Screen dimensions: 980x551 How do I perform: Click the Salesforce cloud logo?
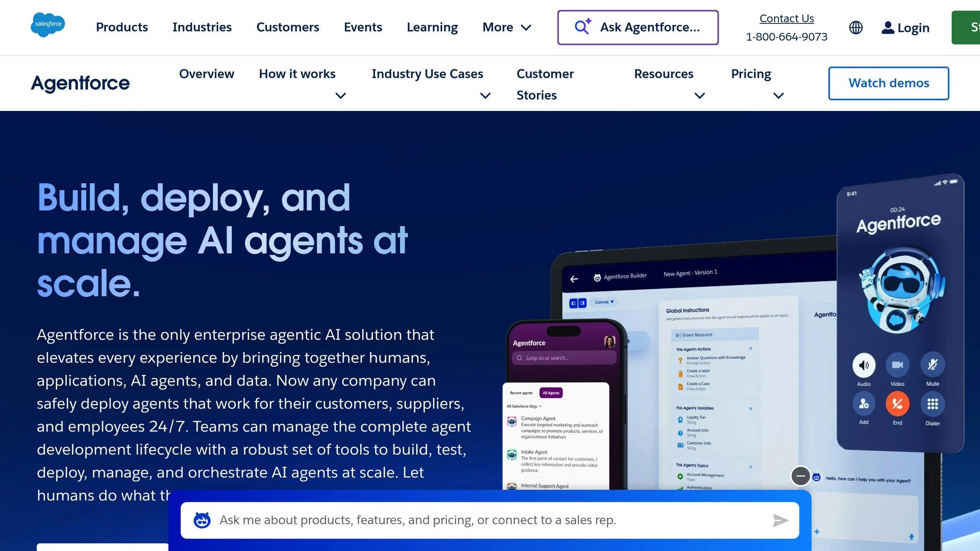48,25
